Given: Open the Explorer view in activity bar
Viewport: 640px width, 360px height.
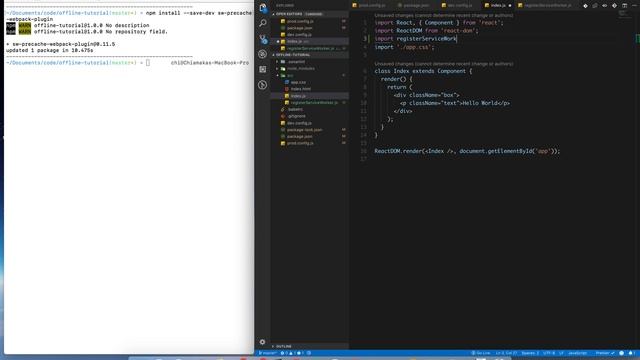Looking at the screenshot, I should pos(263,7).
